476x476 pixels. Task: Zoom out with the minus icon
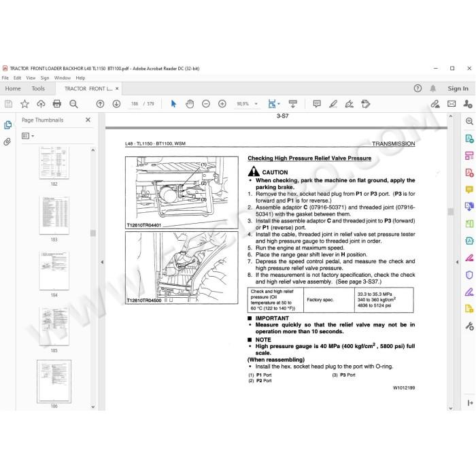click(206, 104)
